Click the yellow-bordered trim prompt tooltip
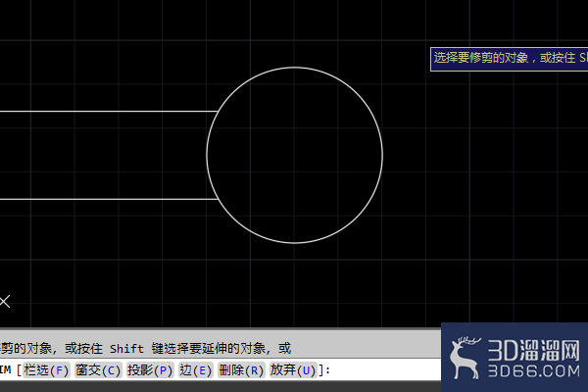588x392 pixels. [x=509, y=59]
